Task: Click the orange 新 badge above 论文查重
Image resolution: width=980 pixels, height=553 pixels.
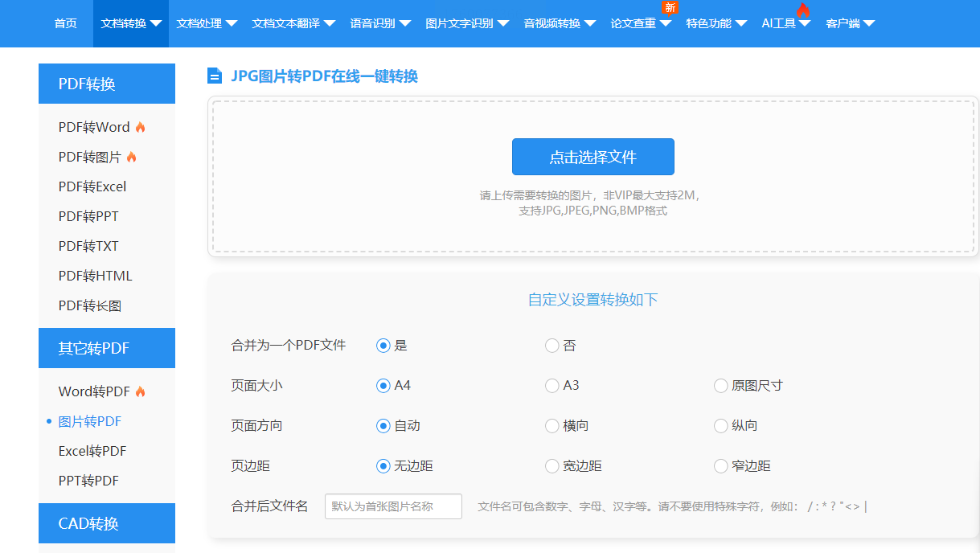Action: click(x=670, y=8)
